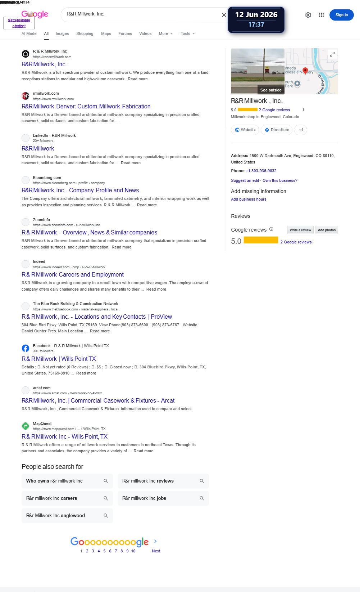Viewport: 364px width, 592px height.
Task: Click the next-page chevron beside Google pagination logo
Action: point(155,541)
